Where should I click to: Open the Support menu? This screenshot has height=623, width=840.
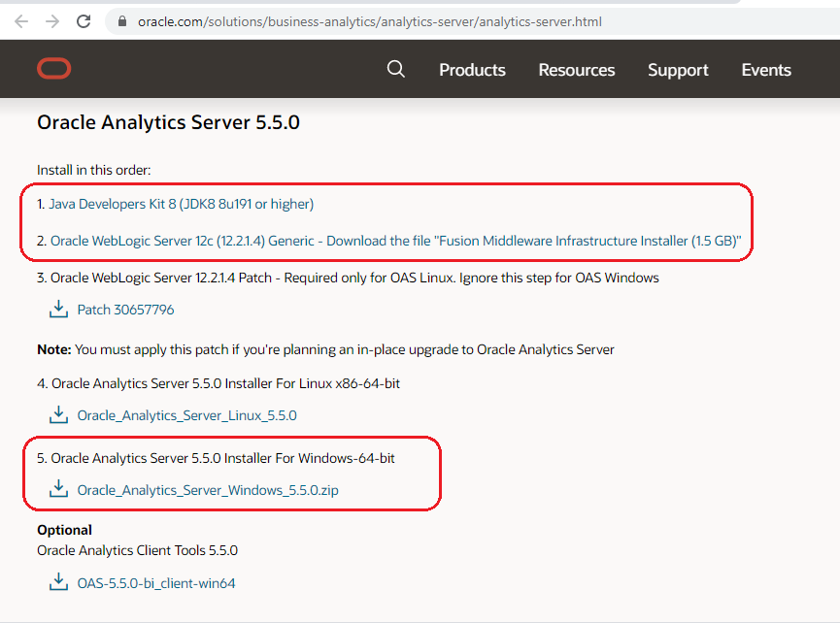(x=678, y=69)
